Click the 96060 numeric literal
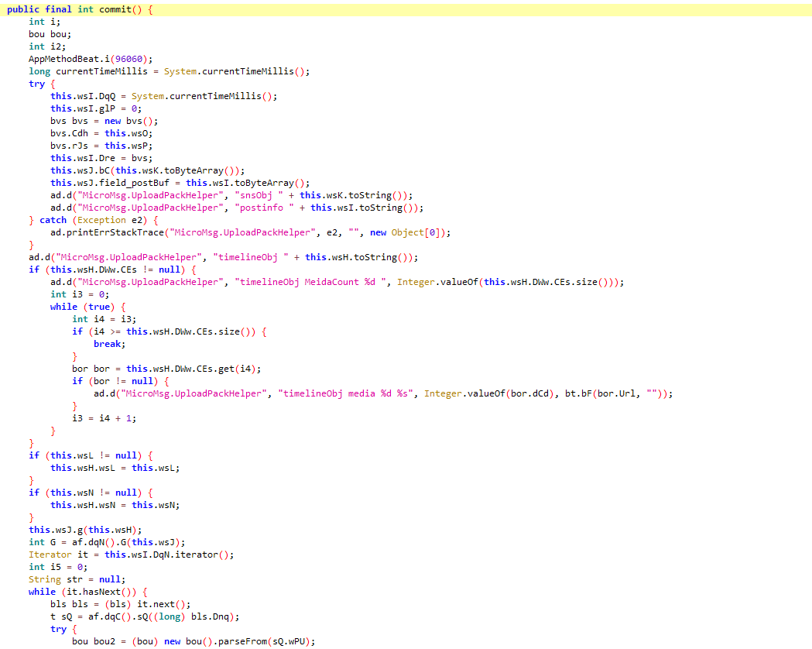 coord(132,59)
